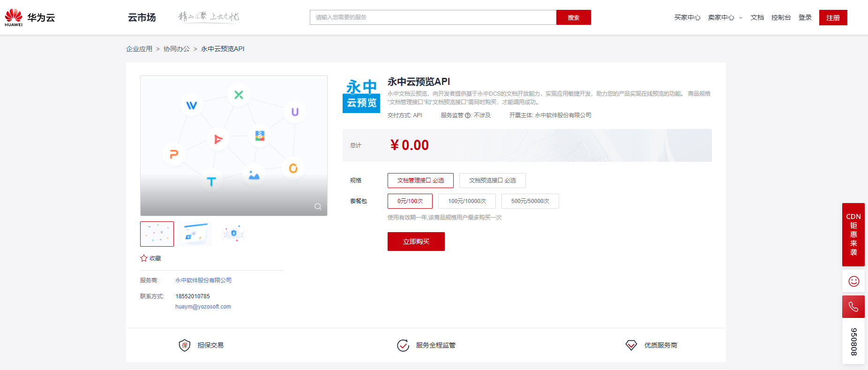
Task: Click the red phone contact icon
Action: click(853, 307)
